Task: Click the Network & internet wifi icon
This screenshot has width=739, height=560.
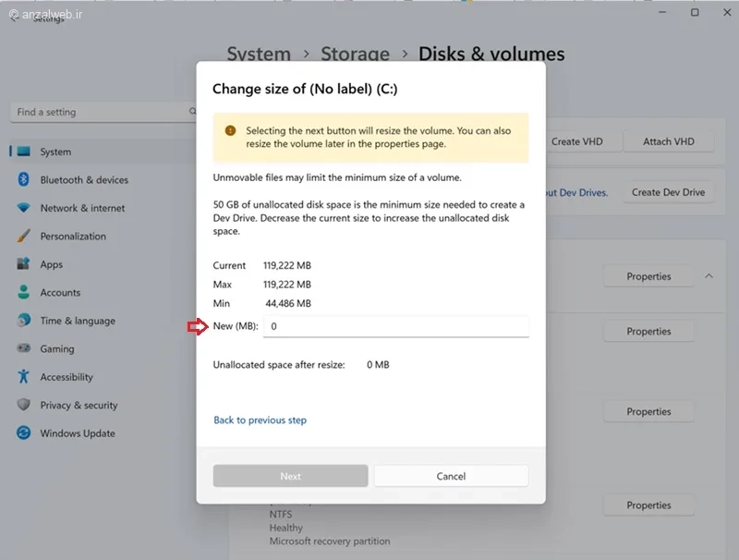Action: point(24,207)
